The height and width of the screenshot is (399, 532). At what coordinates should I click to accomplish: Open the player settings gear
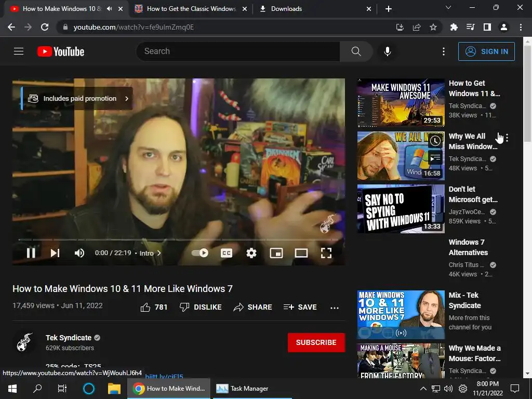[x=251, y=253]
